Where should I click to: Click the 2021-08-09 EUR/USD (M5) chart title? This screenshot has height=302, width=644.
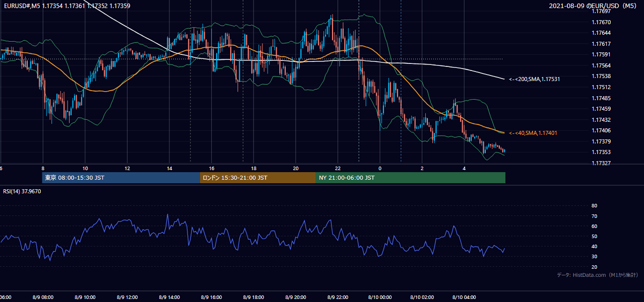pos(594,6)
